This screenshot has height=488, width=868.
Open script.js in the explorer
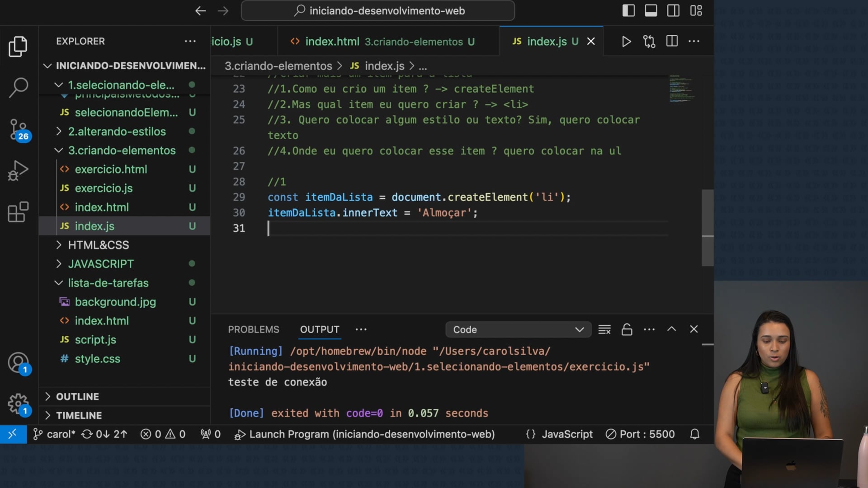point(95,339)
